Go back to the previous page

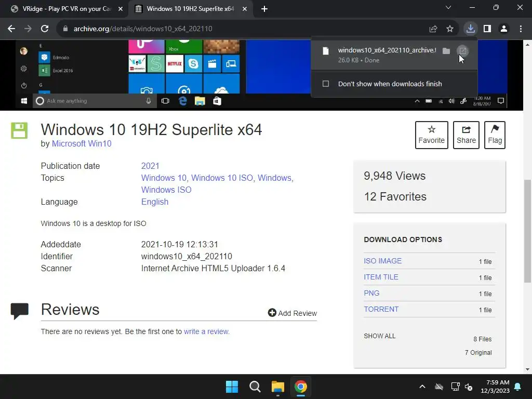point(11,29)
